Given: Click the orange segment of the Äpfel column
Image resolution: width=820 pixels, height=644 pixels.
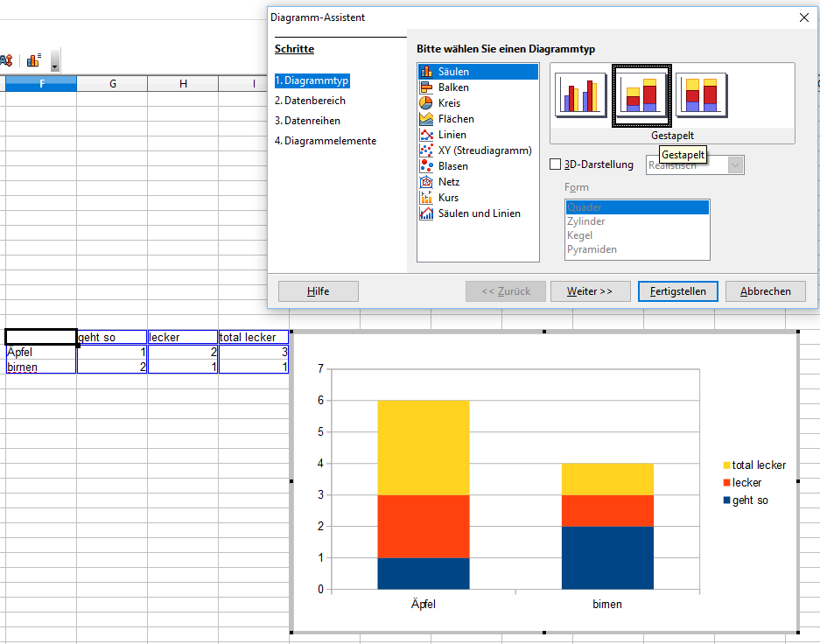Looking at the screenshot, I should pos(424,527).
